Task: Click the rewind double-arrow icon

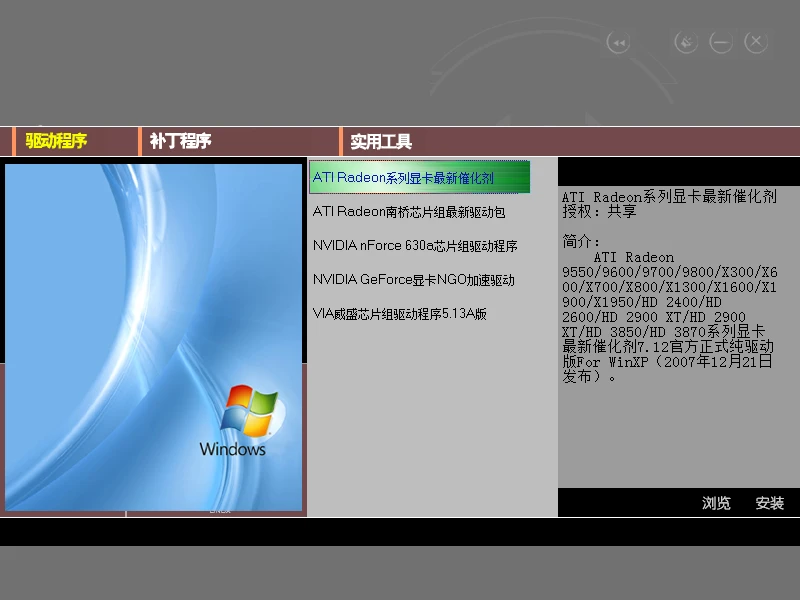Action: click(x=619, y=42)
